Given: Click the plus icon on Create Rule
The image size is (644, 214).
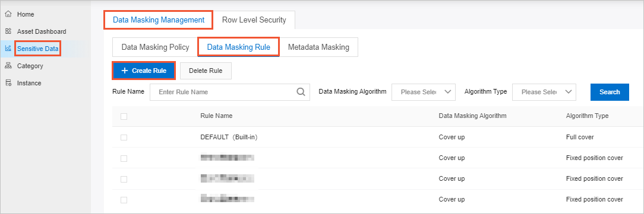Looking at the screenshot, I should click(125, 71).
